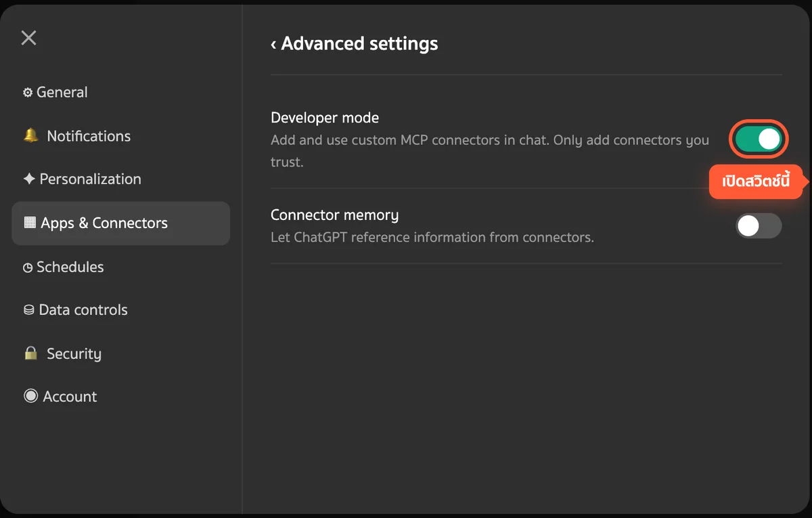Click the 'Let ChatGPT reference information' description

click(432, 238)
